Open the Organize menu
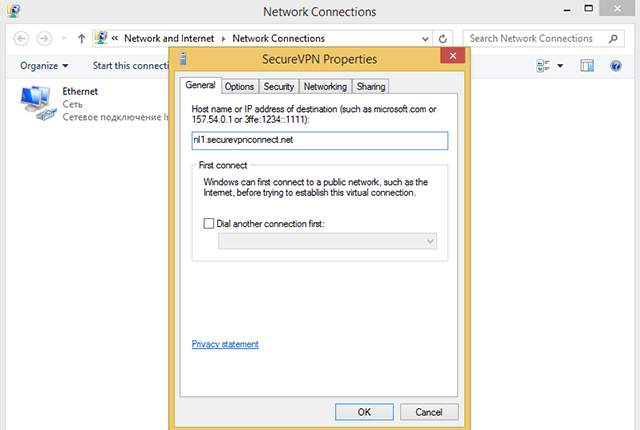 click(44, 66)
